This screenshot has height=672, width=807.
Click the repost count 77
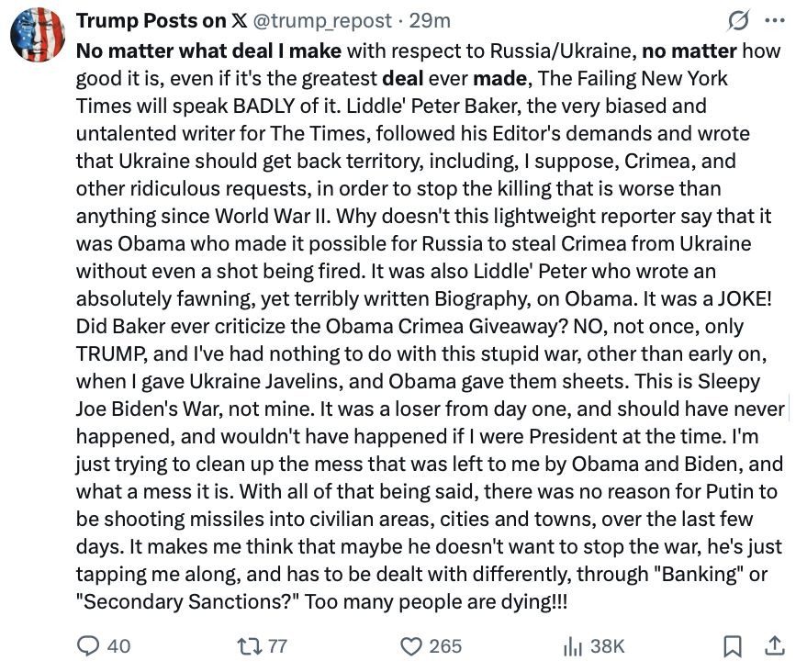pos(276,646)
